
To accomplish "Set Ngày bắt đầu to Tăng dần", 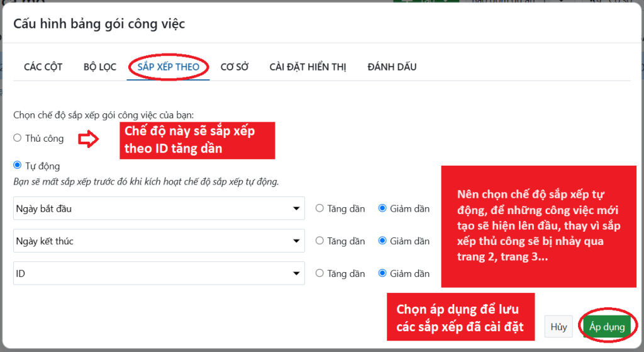I will pos(319,208).
